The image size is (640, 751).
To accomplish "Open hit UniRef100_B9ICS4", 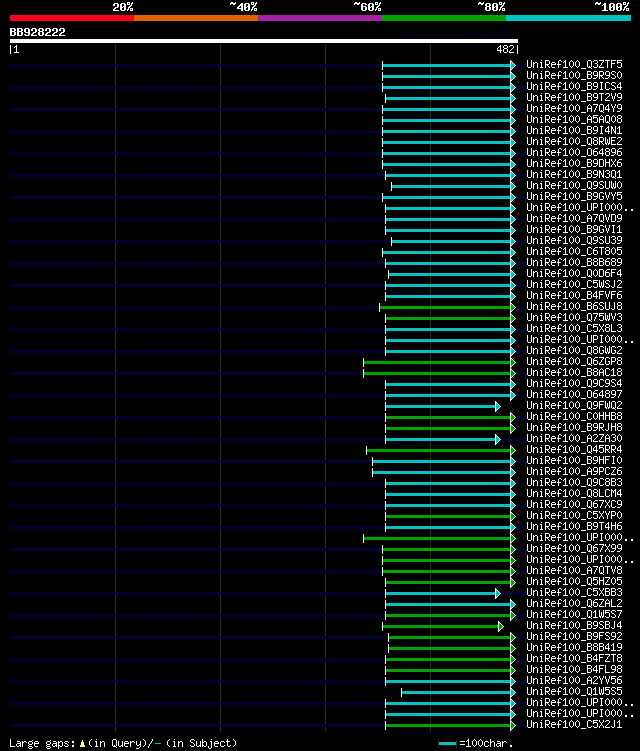I will pyautogui.click(x=574, y=86).
